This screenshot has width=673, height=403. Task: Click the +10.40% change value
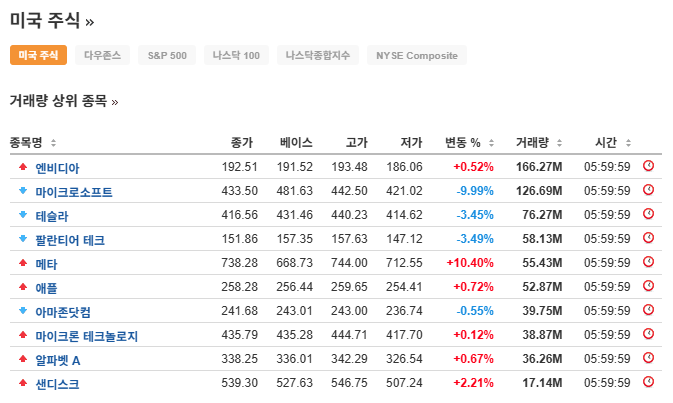[470, 263]
